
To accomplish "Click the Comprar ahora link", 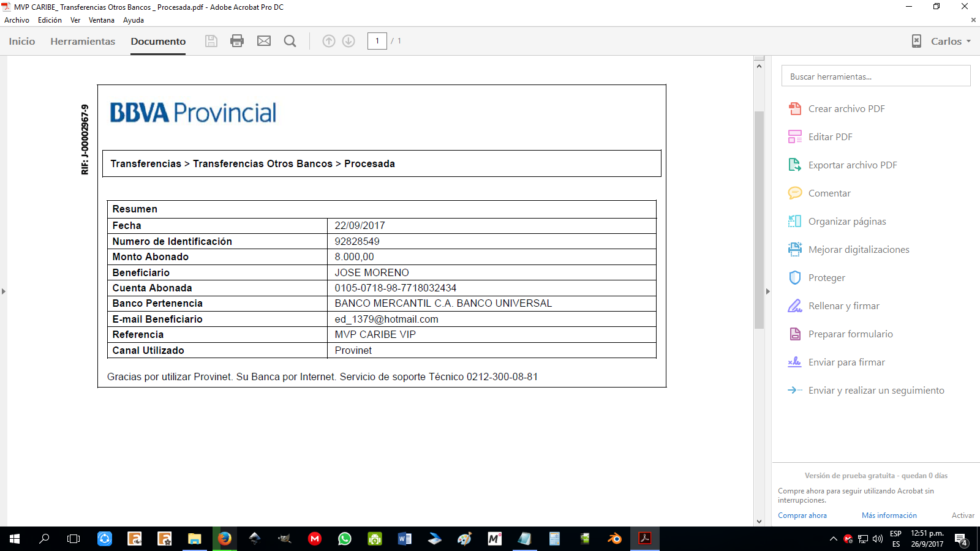I will coord(802,515).
